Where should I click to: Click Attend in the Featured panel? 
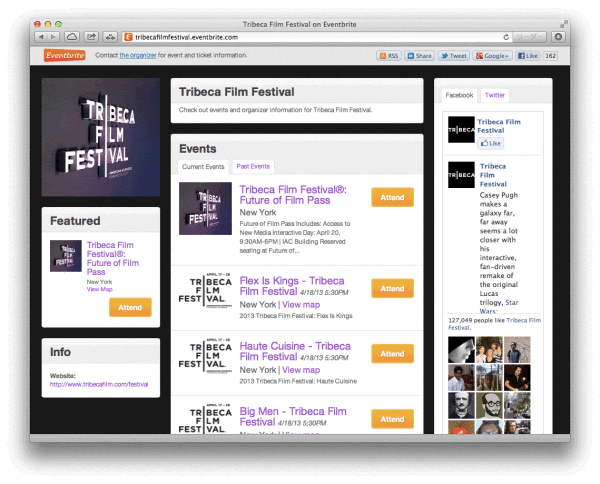point(130,307)
